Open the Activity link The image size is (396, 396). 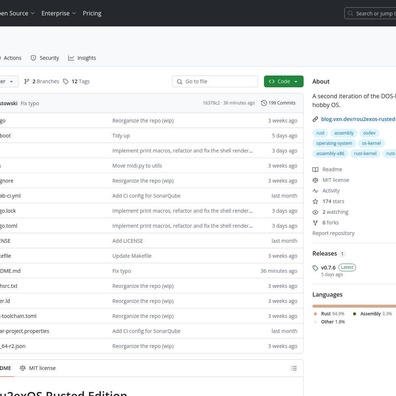click(331, 191)
